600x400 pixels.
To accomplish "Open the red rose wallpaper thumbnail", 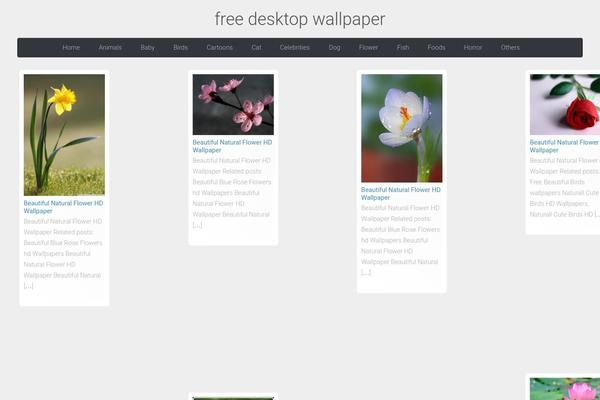I will point(565,104).
